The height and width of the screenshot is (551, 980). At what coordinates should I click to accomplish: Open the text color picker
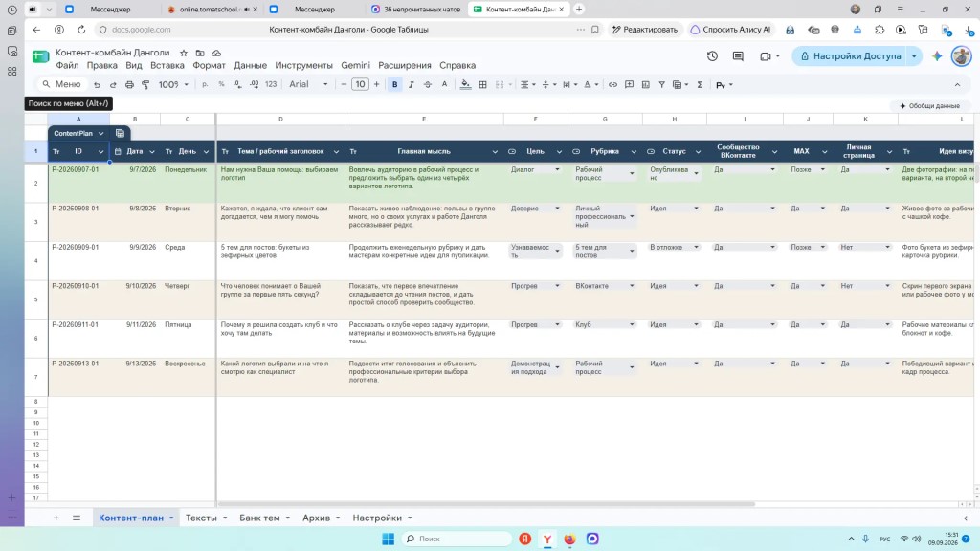tap(444, 85)
